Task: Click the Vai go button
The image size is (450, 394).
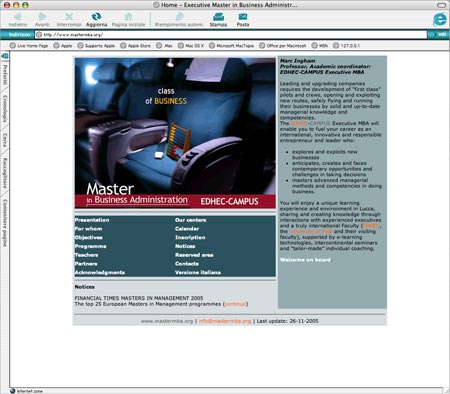Action: pos(439,35)
